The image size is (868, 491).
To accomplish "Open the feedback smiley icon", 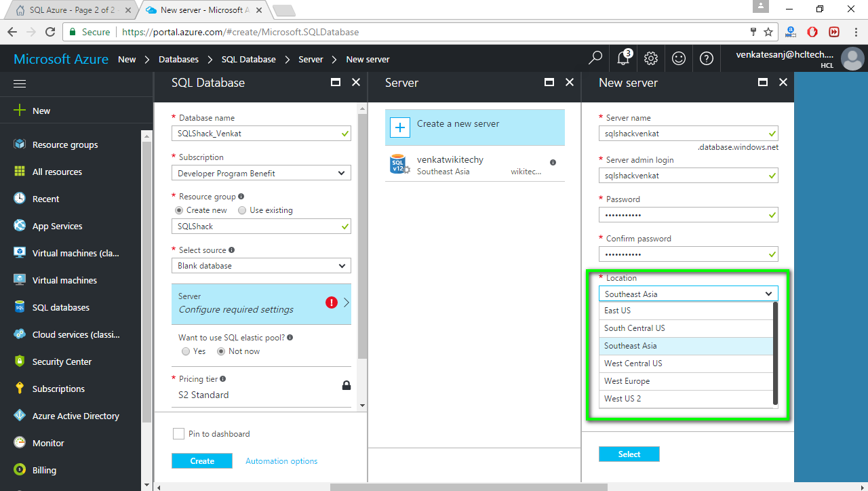I will (679, 59).
